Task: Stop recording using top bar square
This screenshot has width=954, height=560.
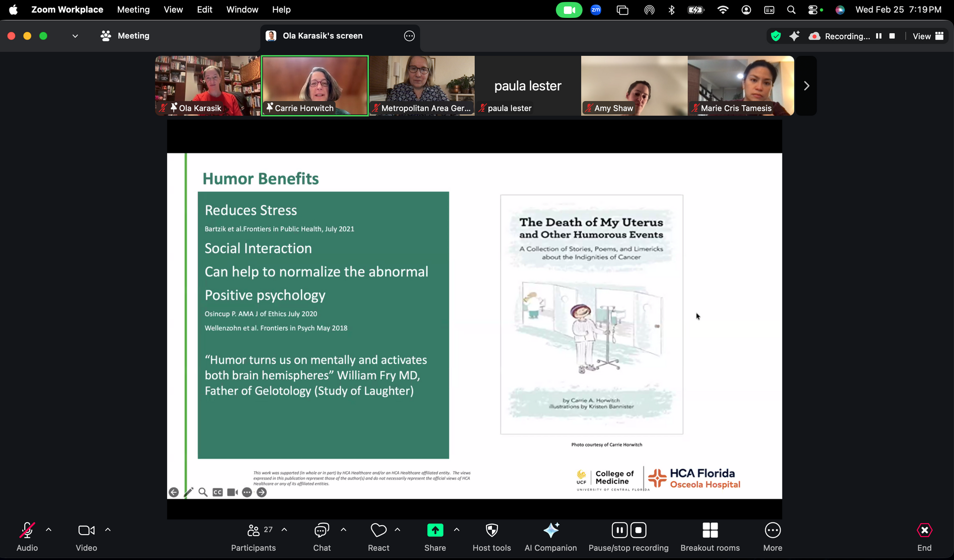Action: pos(892,36)
